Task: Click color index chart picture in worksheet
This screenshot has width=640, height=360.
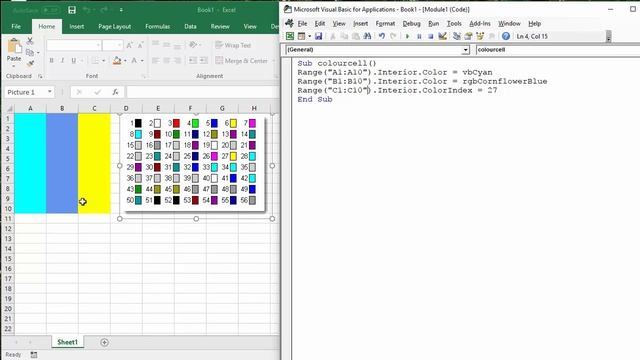Action: [x=196, y=166]
